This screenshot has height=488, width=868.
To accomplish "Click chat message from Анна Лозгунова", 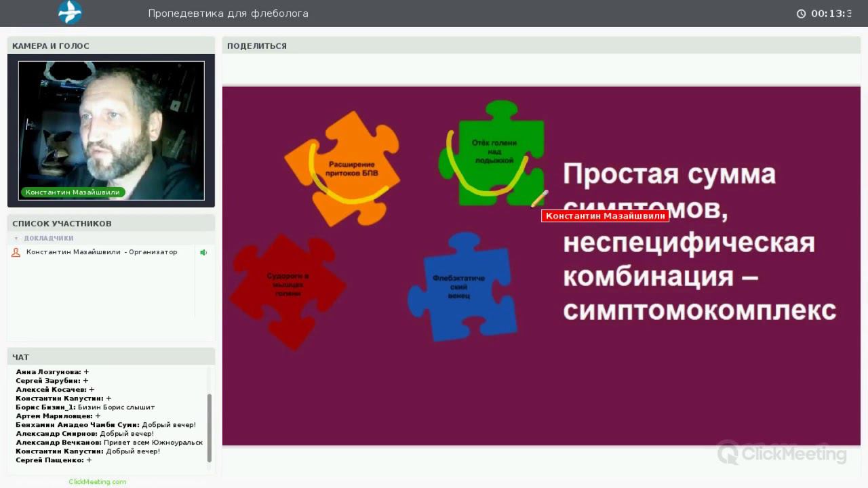I will (52, 372).
